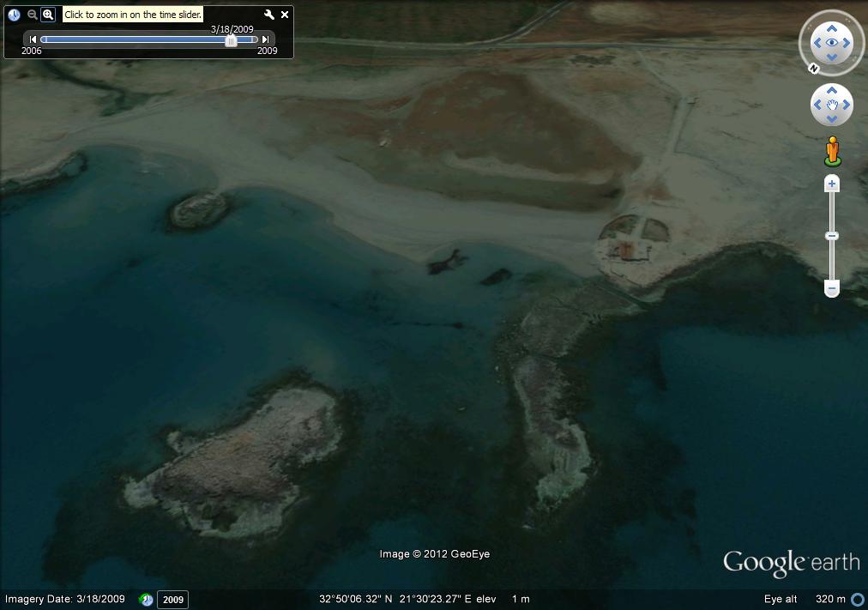Move left with the hand joystick arrow
Screen dimensions: 868x610
pos(817,105)
